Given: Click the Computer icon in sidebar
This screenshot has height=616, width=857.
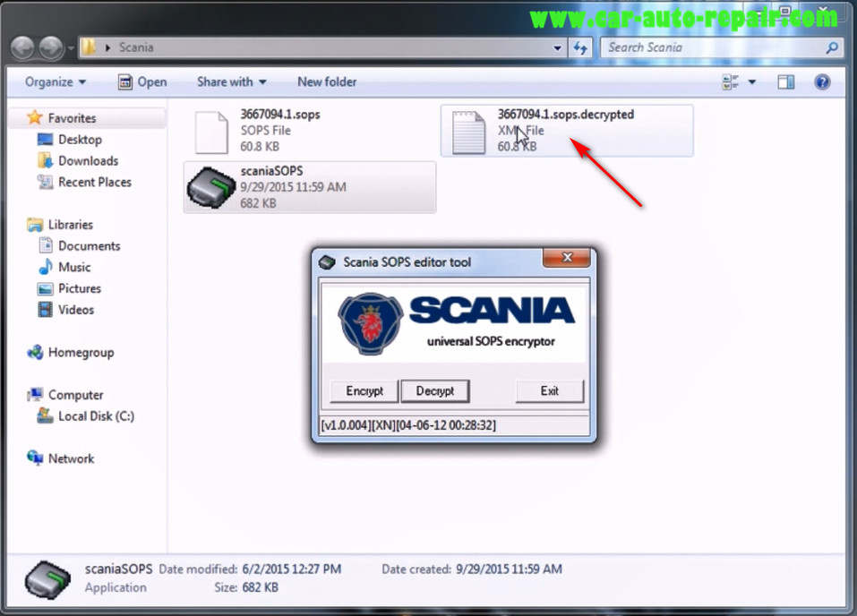Looking at the screenshot, I should pos(35,395).
